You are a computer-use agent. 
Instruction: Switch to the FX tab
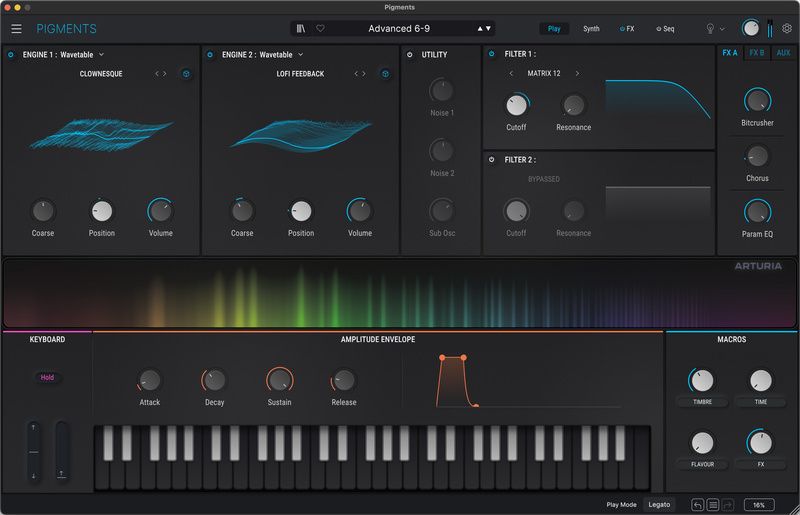627,29
